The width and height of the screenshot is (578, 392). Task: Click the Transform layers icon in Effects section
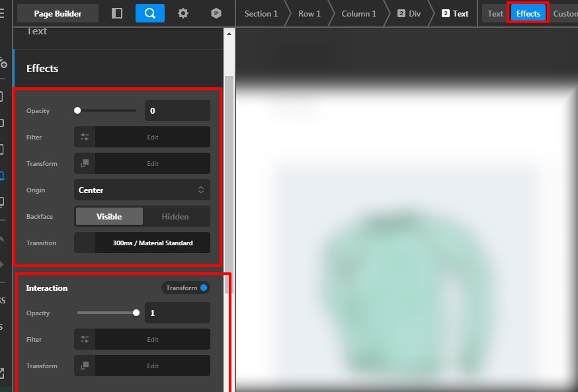84,163
